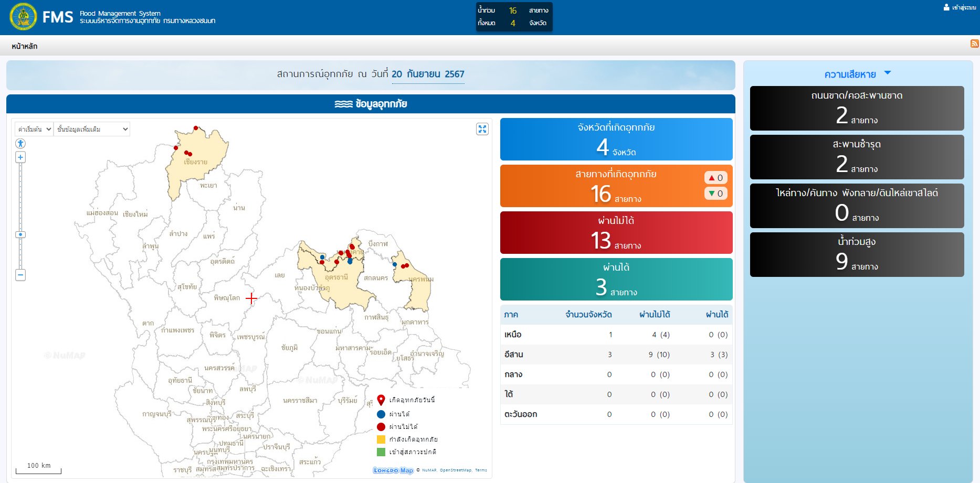
Task: Zoom out the map with minus button
Action: [20, 275]
